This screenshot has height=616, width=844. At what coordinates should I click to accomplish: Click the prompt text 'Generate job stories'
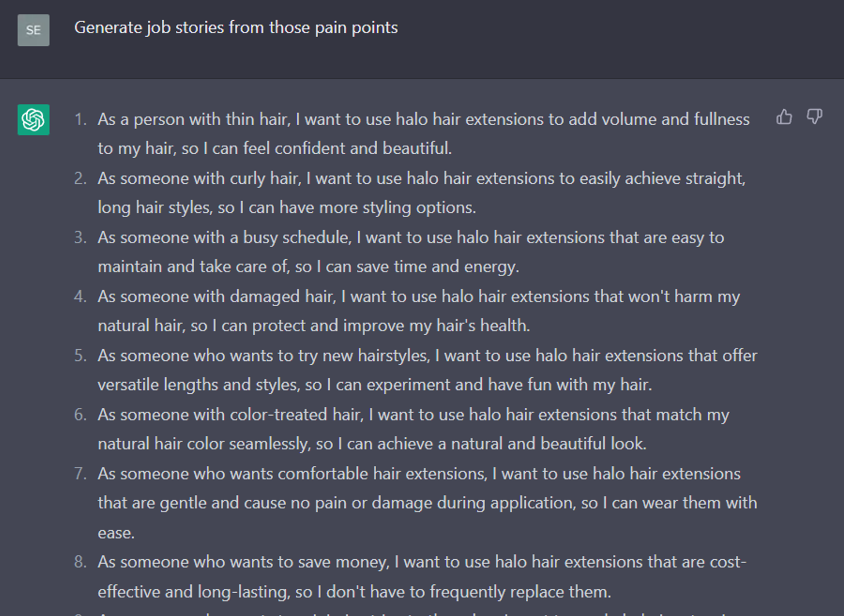coord(149,28)
